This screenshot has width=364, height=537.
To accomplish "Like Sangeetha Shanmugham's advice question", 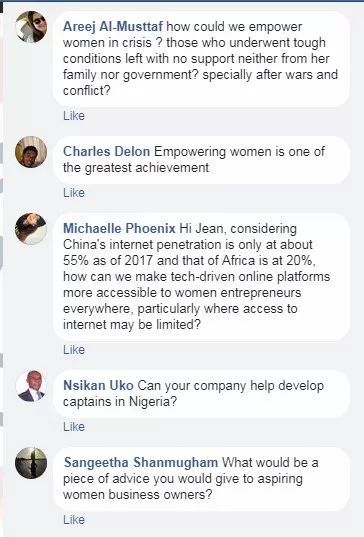I will click(74, 520).
